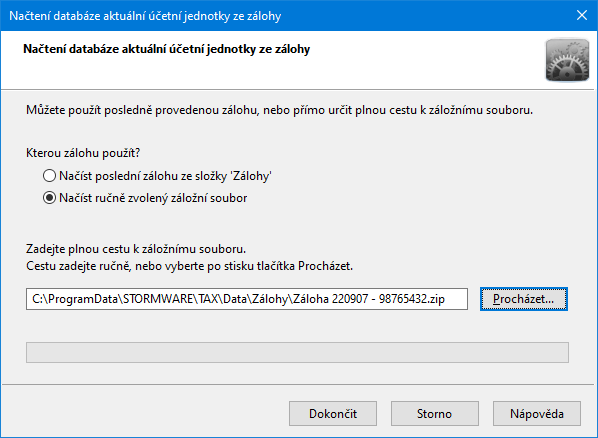The width and height of the screenshot is (598, 438).
Task: Click the separator line above bottom buttons
Action: pos(298,385)
